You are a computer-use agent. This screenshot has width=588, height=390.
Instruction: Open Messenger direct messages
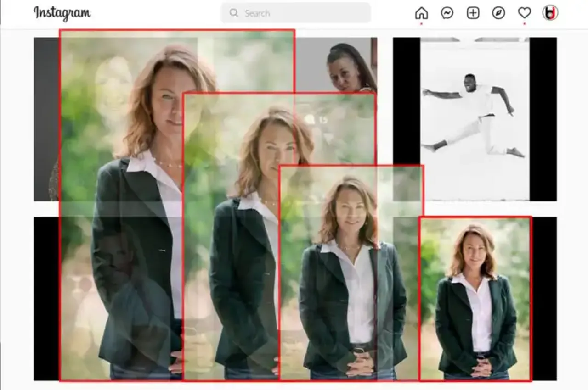447,13
